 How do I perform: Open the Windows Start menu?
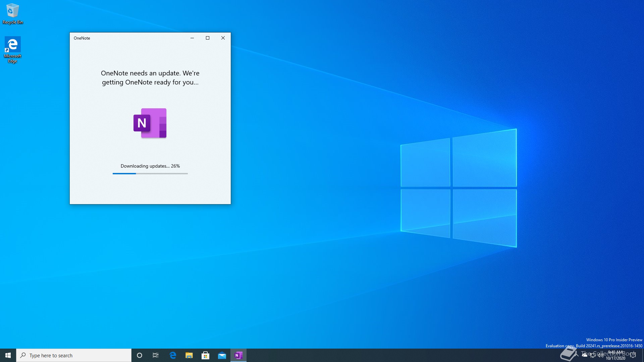point(8,355)
